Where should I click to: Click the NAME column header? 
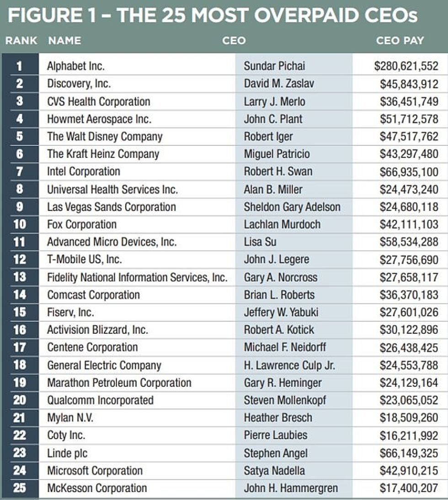(x=64, y=40)
